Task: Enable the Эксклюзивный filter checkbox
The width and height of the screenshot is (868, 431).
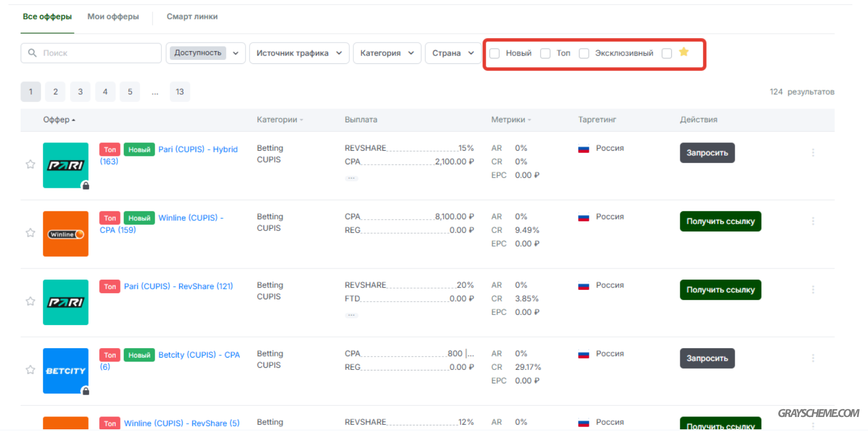Action: (x=584, y=53)
